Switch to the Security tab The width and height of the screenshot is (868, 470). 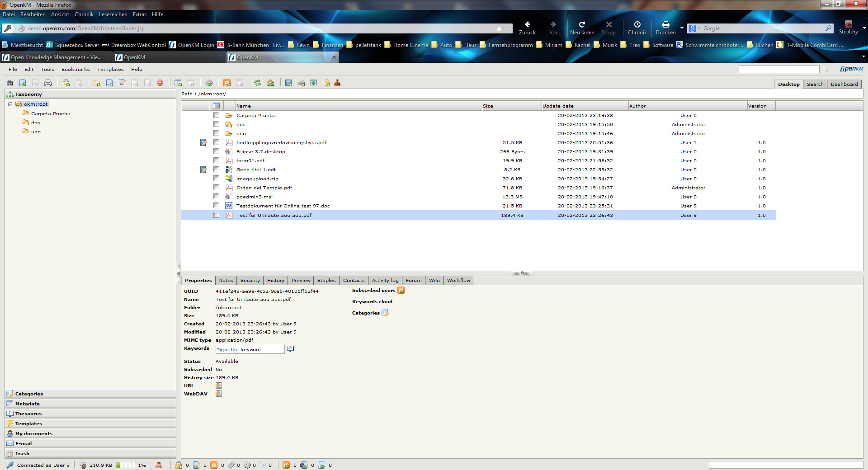click(250, 280)
